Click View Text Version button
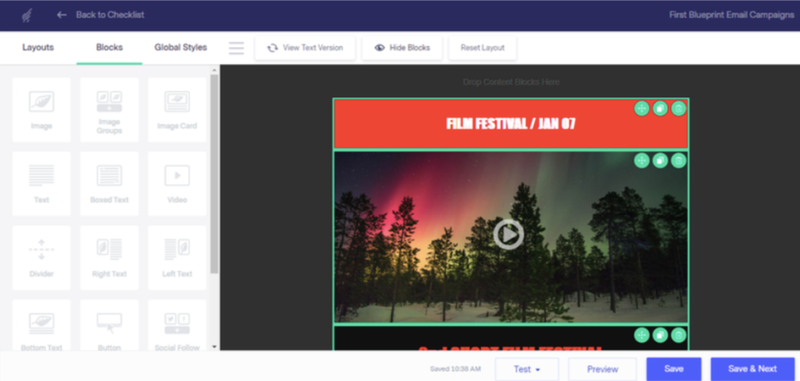 coord(305,48)
